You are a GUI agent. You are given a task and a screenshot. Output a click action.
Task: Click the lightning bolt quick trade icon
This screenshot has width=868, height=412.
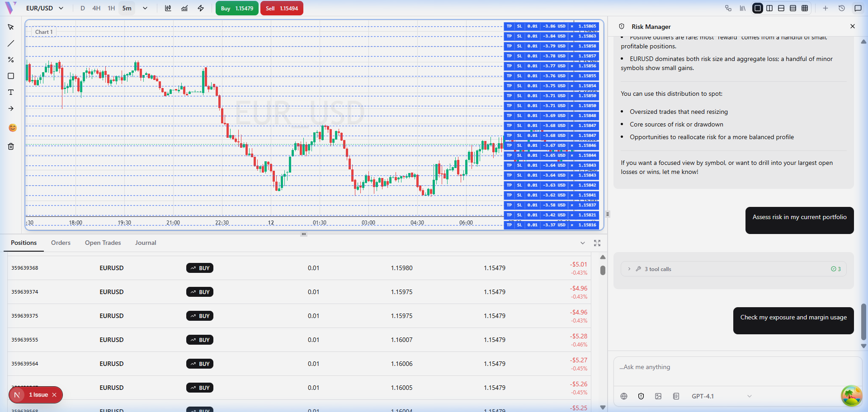(x=201, y=8)
